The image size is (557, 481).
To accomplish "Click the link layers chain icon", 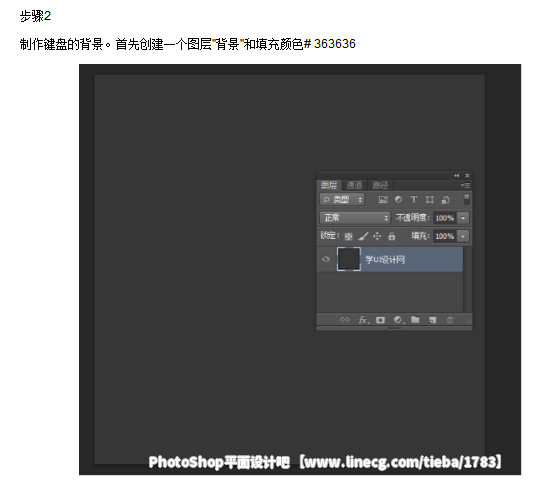I will [x=345, y=319].
